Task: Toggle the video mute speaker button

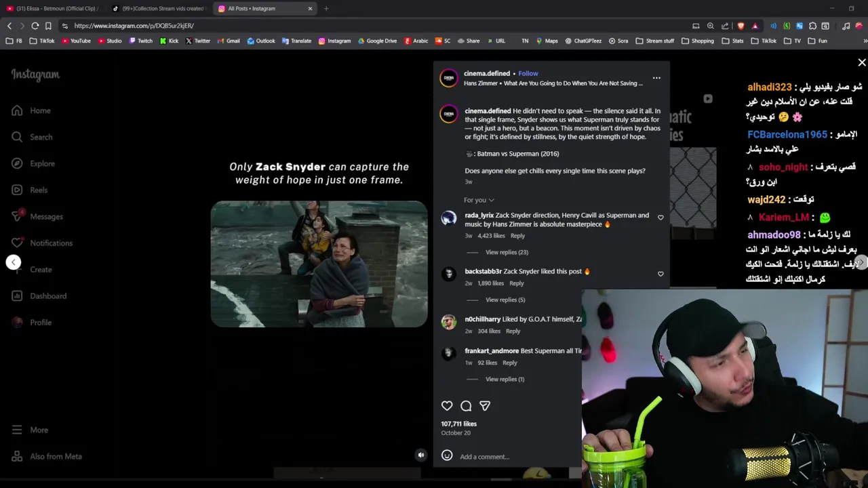Action: (x=421, y=455)
